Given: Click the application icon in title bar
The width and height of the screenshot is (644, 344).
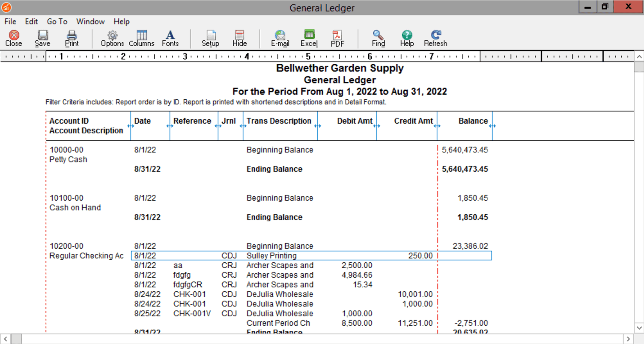Looking at the screenshot, I should 6,7.
